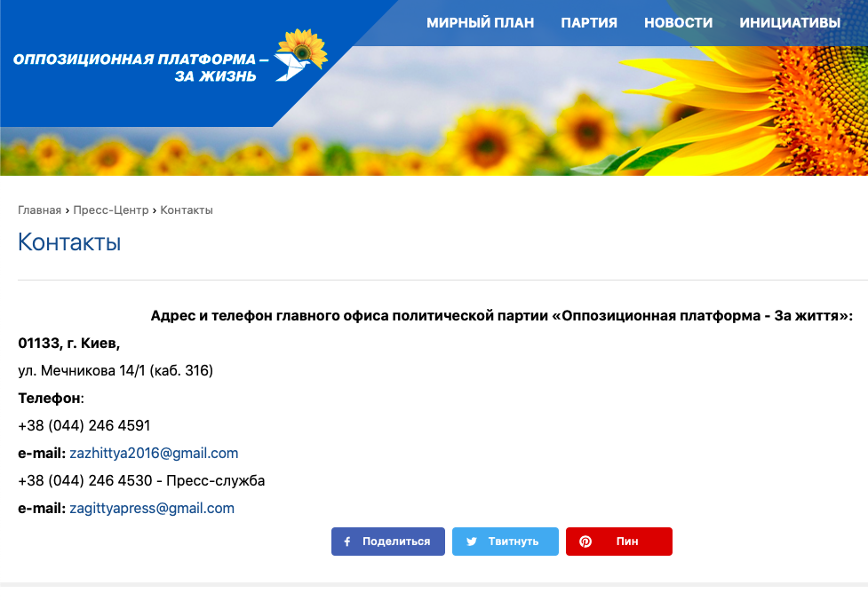The height and width of the screenshot is (601, 868).
Task: Click the Twitter bird icon
Action: point(472,542)
